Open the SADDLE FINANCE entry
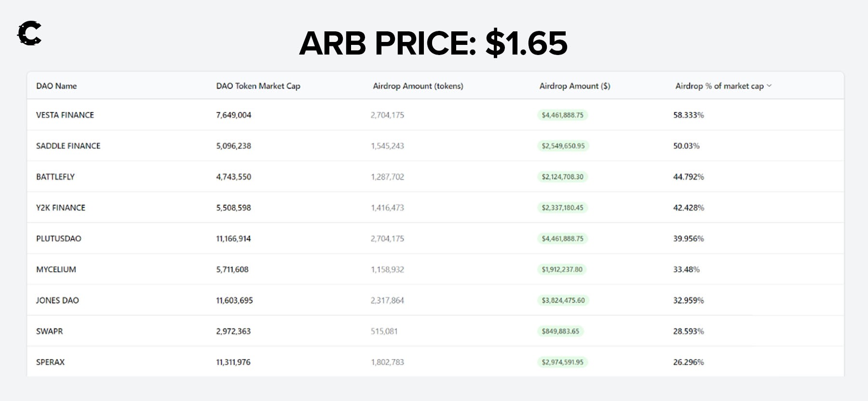The height and width of the screenshot is (401, 868). coord(68,146)
